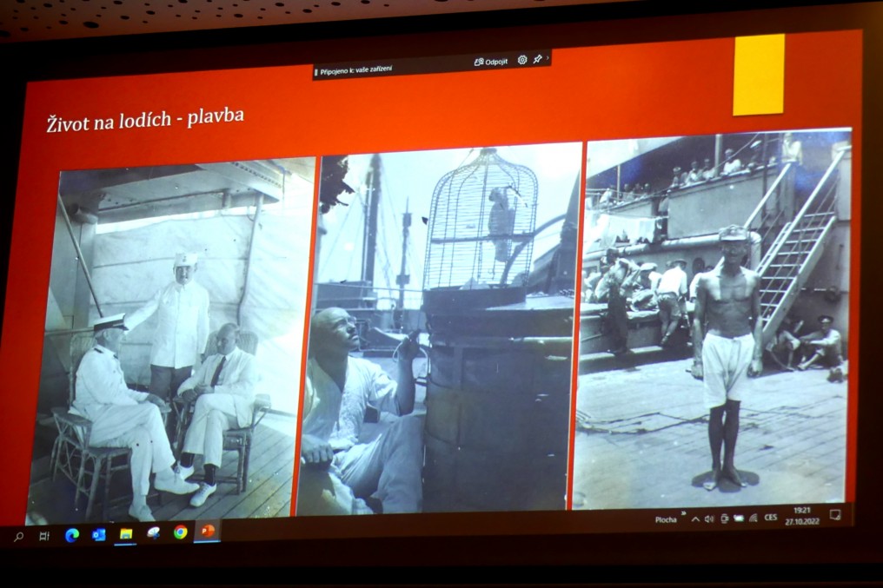This screenshot has width=883, height=588.
Task: Click the photo of shirtless man on deck
Action: tap(713, 320)
